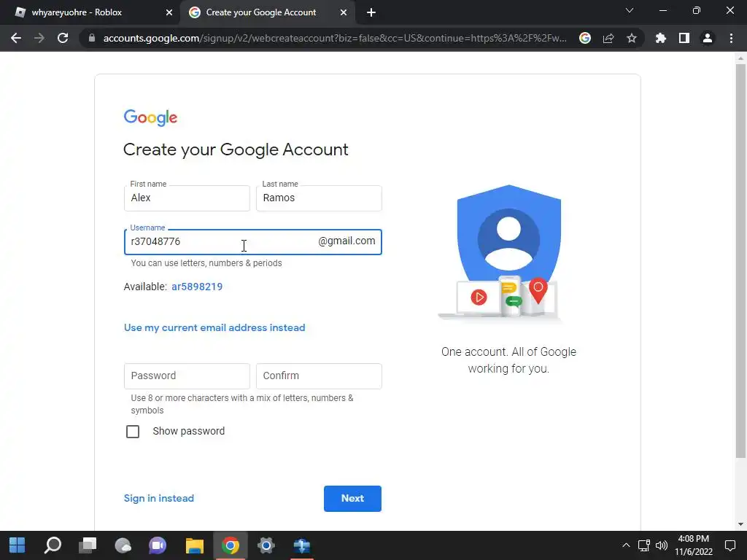Click the First name field

tap(187, 198)
